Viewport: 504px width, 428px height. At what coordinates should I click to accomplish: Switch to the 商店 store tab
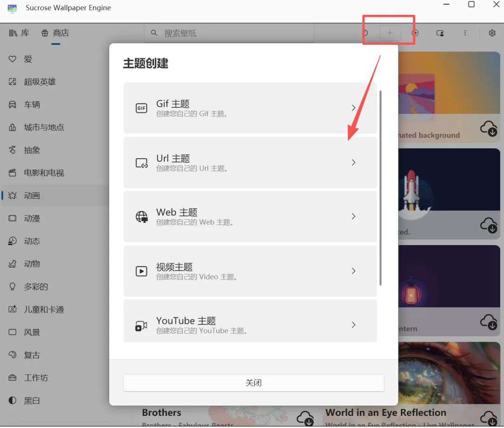(55, 33)
